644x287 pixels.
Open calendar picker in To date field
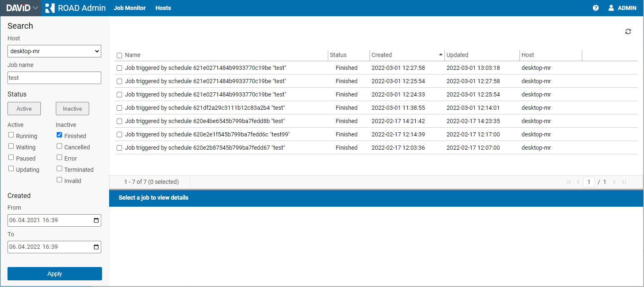pos(96,247)
